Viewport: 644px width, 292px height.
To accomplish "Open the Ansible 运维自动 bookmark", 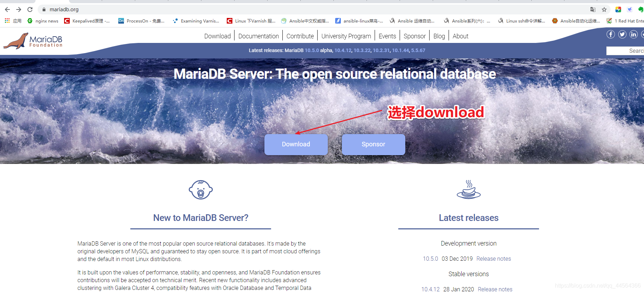I will (x=412, y=21).
